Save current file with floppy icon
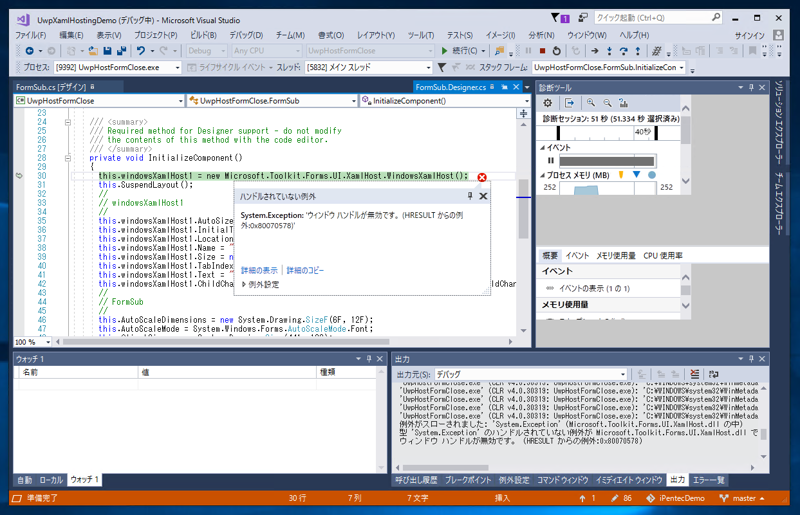The image size is (800, 515). tap(107, 51)
